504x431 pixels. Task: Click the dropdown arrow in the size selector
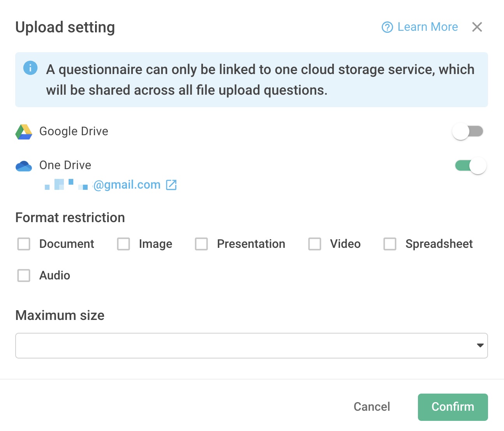pos(480,345)
